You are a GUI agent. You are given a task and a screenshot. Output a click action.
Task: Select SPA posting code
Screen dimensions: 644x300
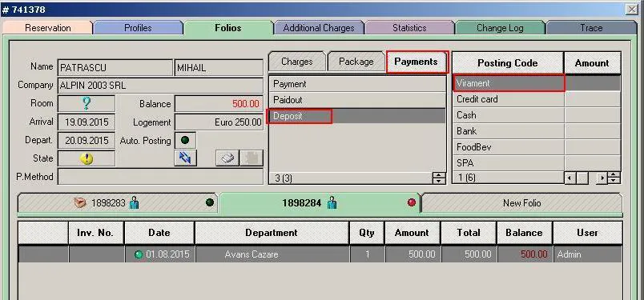pos(509,163)
